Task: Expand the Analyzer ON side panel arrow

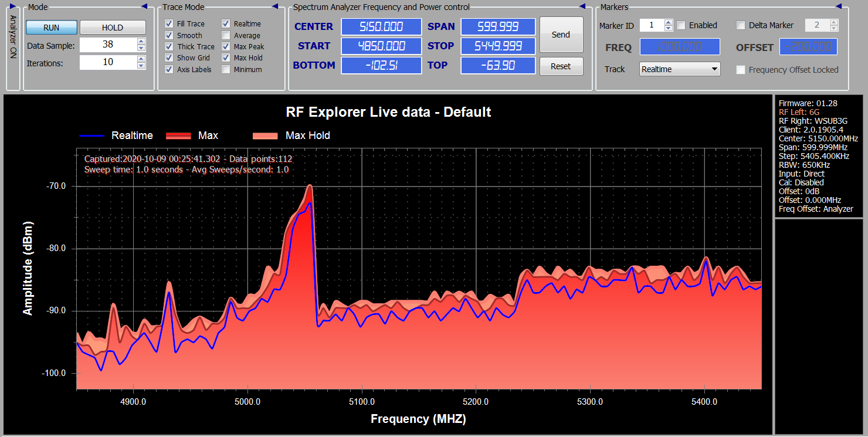Action: 12,6
